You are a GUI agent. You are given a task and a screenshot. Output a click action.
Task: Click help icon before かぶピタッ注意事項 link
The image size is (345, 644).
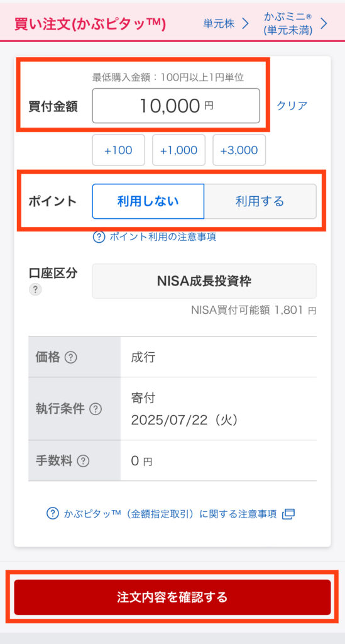[53, 514]
